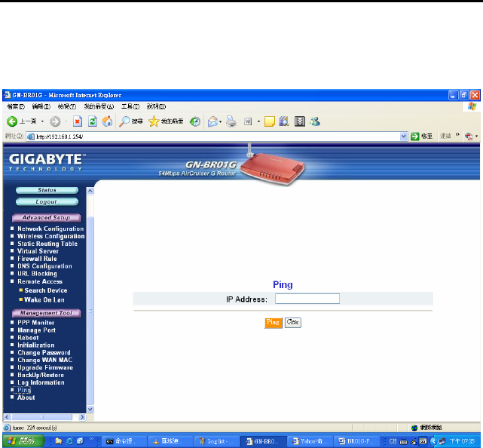Open Log Information link
This screenshot has height=448, width=483.
pos(41,382)
